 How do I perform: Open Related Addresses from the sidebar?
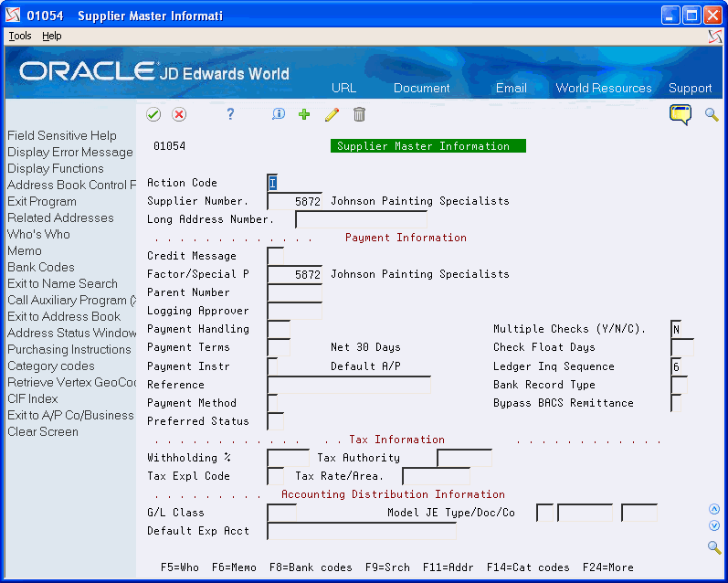pyautogui.click(x=60, y=217)
